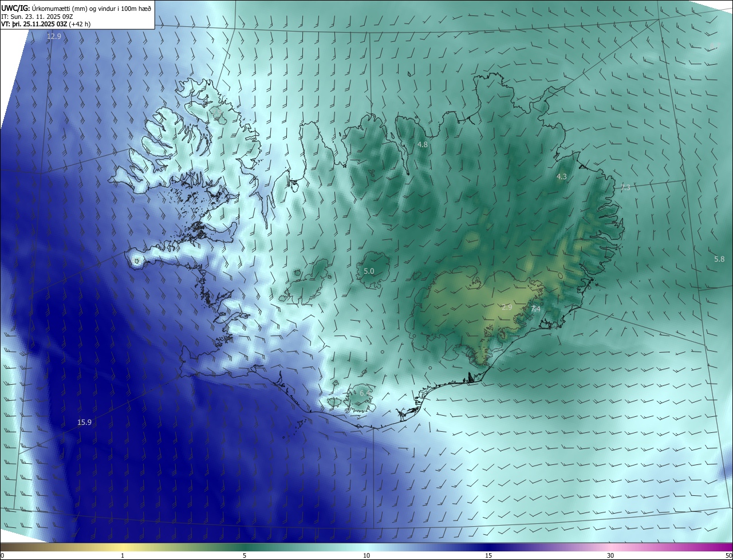
Task: Click the 4.8 value label on the map
Action: tap(423, 145)
